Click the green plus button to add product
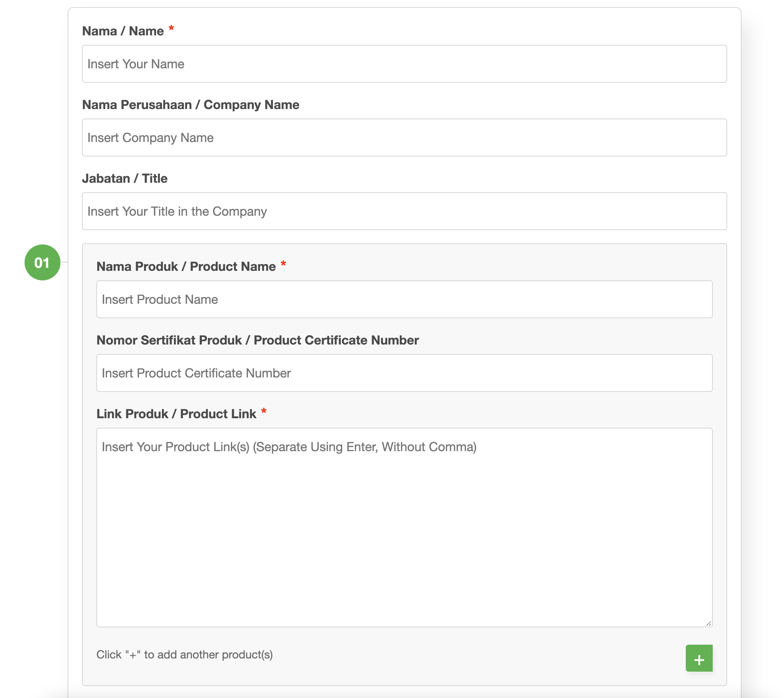The height and width of the screenshot is (698, 784). pyautogui.click(x=699, y=658)
